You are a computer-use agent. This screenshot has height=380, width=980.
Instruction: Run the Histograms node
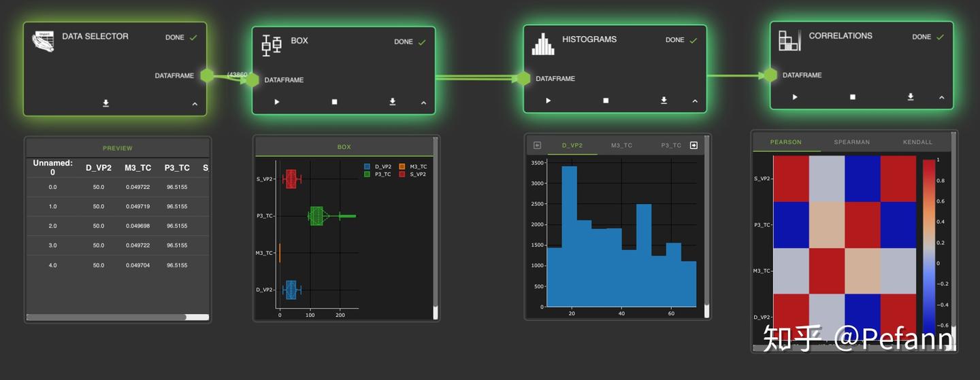pos(548,101)
